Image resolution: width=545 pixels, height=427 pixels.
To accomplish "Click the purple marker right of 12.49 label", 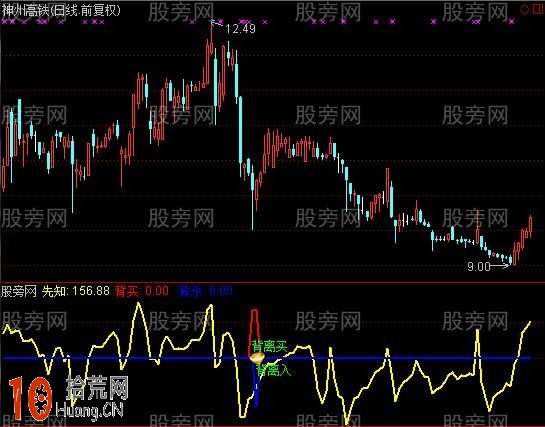I will (x=265, y=22).
